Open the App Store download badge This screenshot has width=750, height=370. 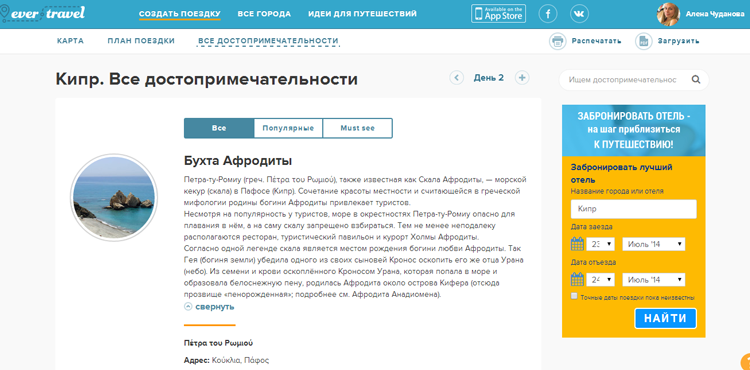tap(498, 13)
